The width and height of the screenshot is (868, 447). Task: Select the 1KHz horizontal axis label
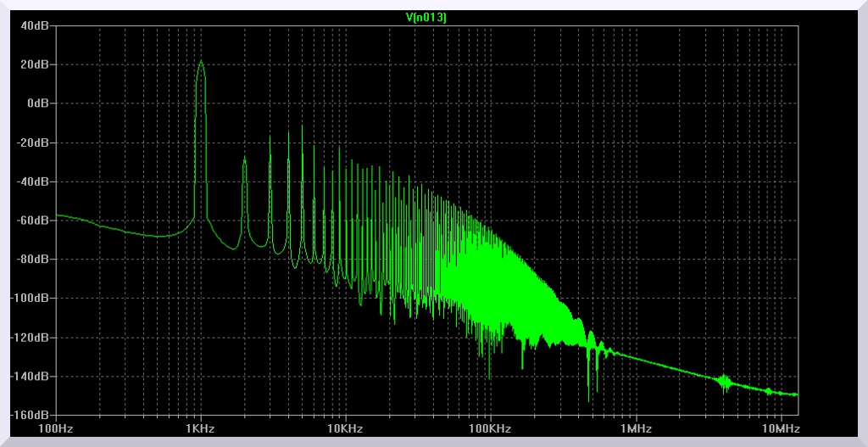pyautogui.click(x=200, y=429)
